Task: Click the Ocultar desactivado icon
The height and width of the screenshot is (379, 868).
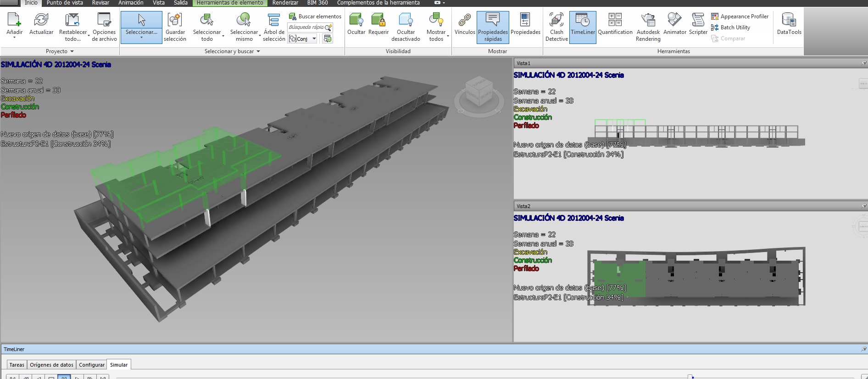Action: coord(406,20)
